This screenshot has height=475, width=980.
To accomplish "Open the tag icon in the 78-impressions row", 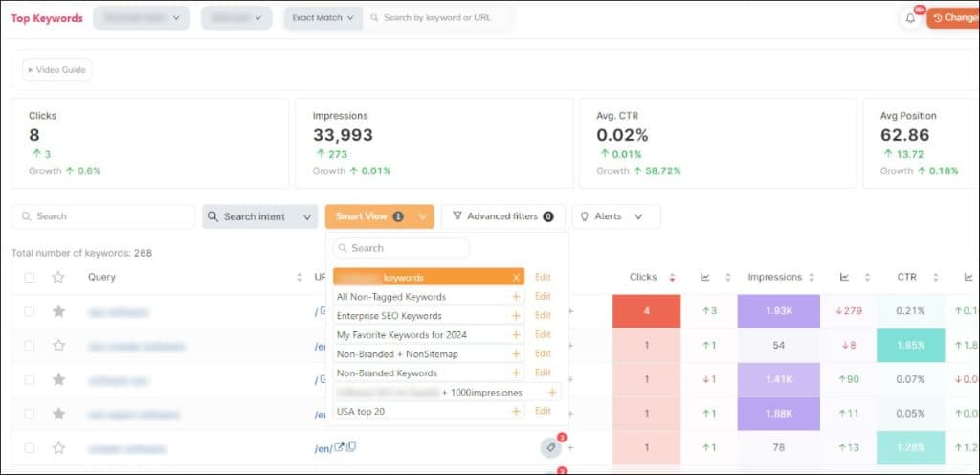I will click(550, 447).
